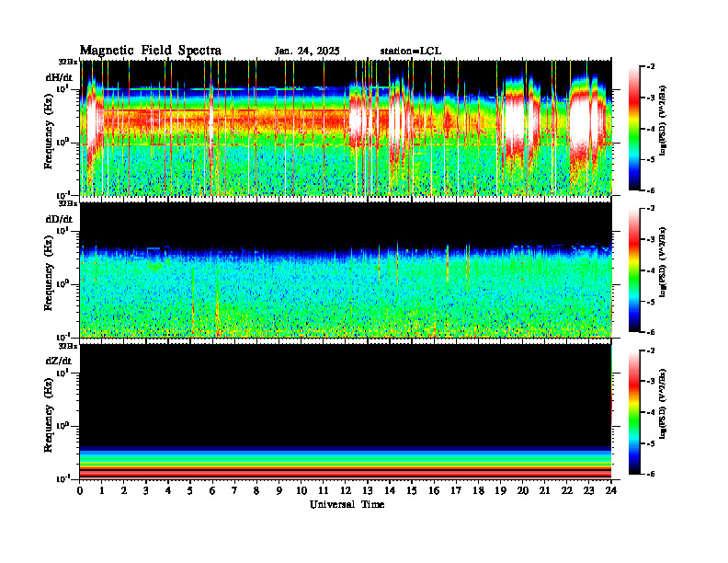Click hour 0 on the time axis
Screen dimensions: 728x563
tap(80, 490)
